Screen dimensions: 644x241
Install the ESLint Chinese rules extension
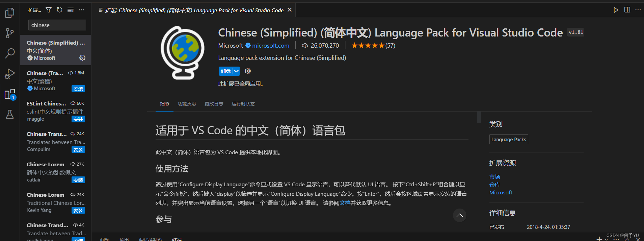78,119
